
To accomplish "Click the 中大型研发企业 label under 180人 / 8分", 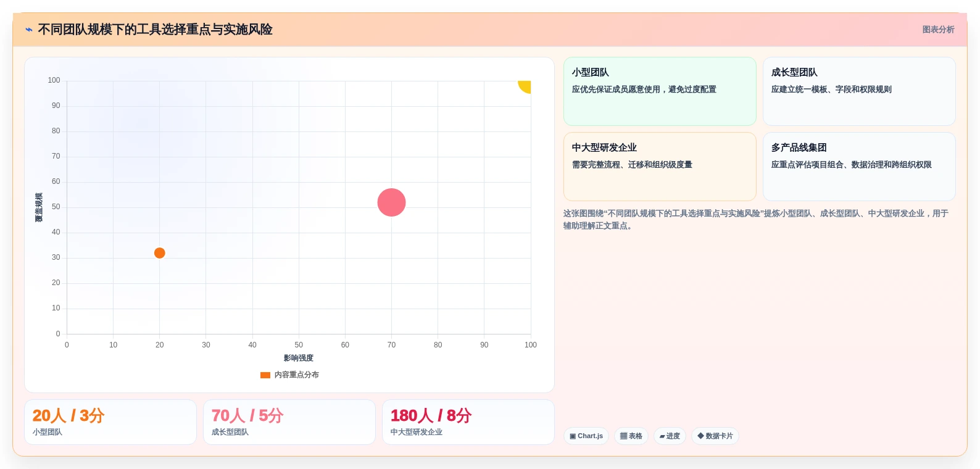I will pos(417,433).
